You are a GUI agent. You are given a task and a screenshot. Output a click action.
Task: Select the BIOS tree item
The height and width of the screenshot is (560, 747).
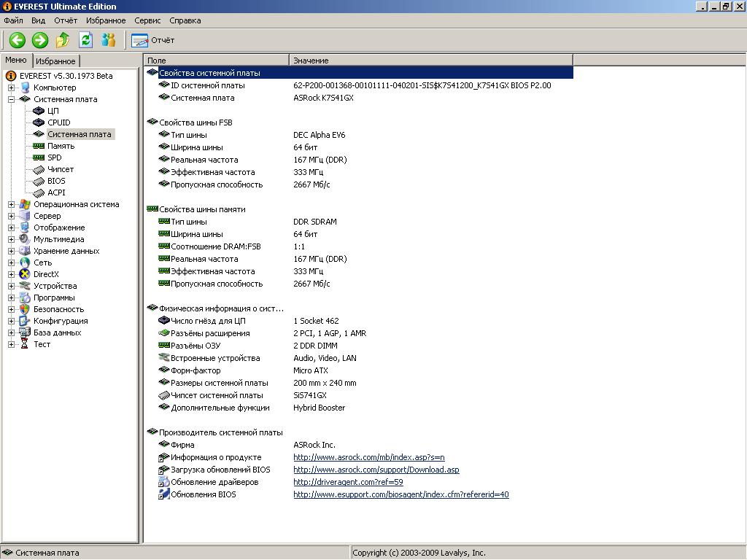point(56,181)
